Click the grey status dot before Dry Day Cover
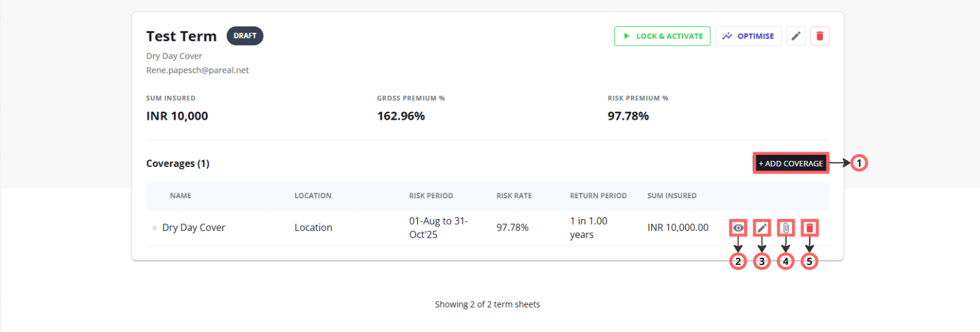Image resolution: width=980 pixels, height=332 pixels. 154,228
